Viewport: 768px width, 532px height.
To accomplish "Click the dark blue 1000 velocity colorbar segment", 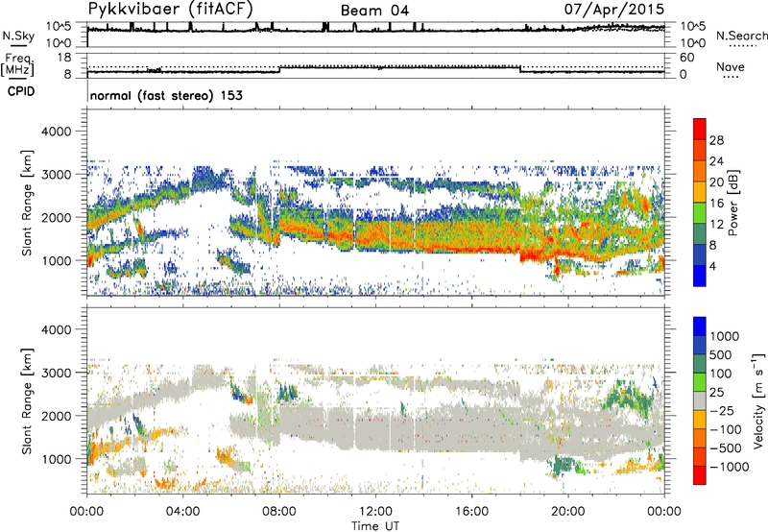I will tap(700, 326).
